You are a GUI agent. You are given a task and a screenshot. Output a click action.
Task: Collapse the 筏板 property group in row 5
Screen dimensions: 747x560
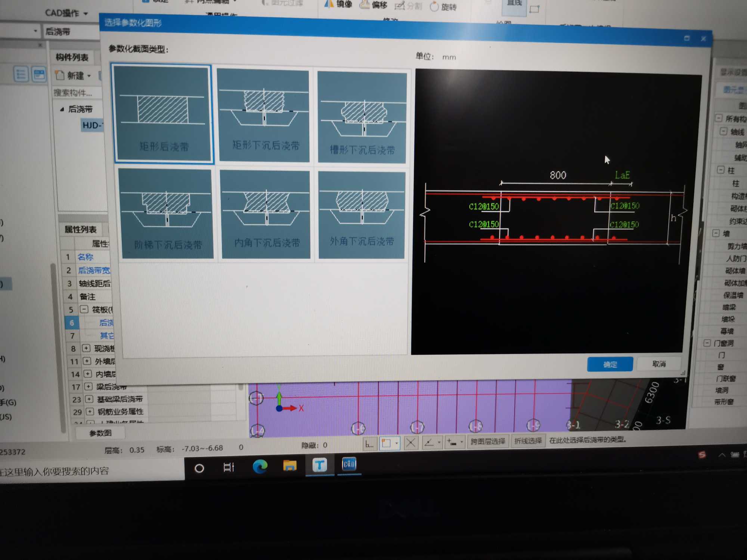(84, 309)
